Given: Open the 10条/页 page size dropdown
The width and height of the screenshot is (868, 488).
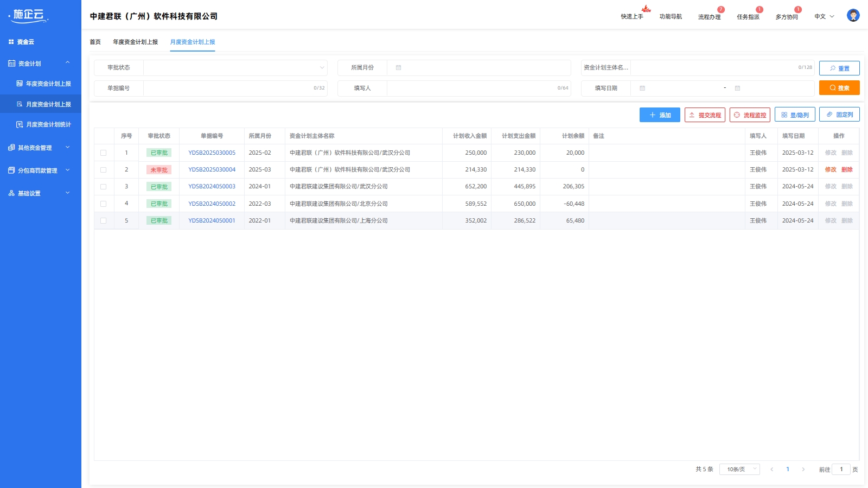Looking at the screenshot, I should tap(739, 469).
